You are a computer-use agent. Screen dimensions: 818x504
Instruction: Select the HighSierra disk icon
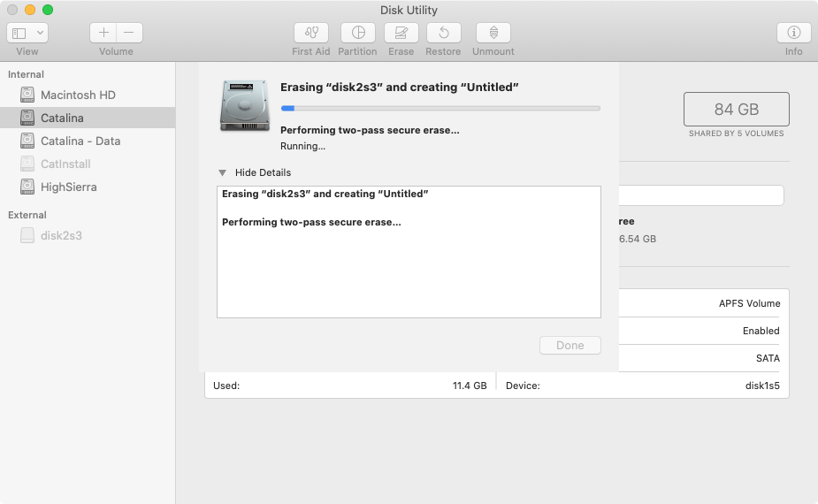(x=27, y=187)
